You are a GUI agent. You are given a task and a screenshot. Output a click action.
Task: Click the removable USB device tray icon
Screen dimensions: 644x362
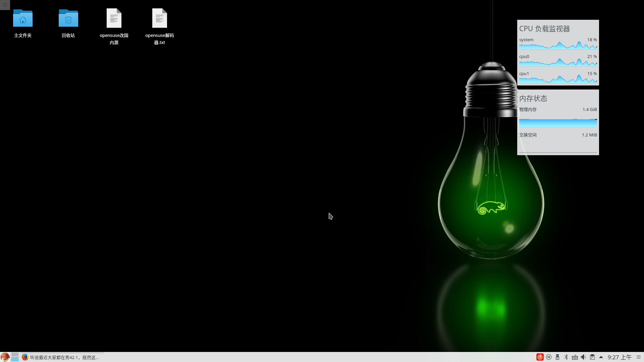[x=557, y=357]
